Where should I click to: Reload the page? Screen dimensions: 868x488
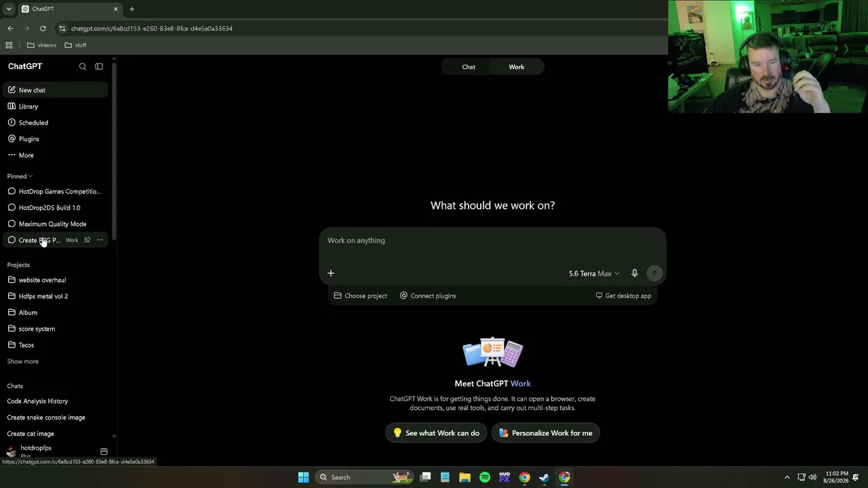(x=43, y=28)
